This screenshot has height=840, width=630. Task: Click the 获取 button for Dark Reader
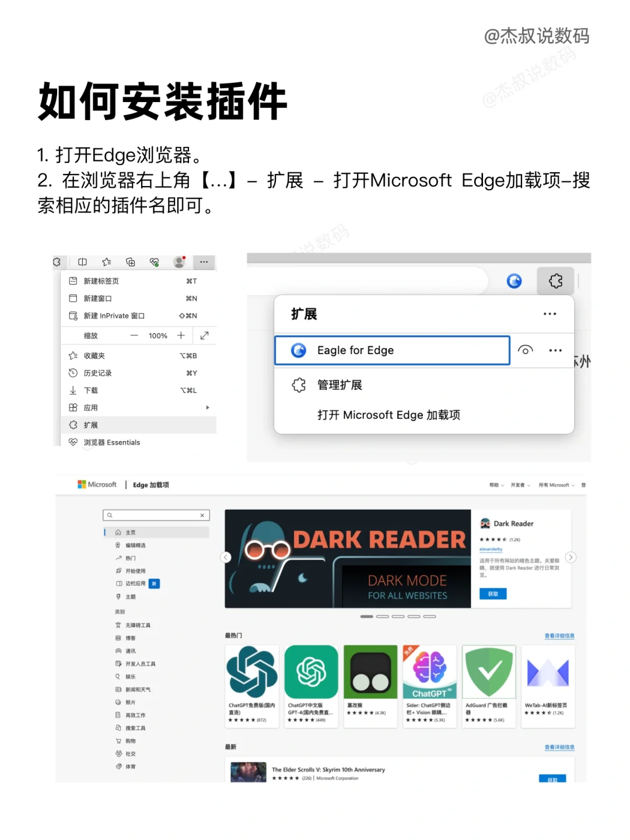click(x=492, y=593)
